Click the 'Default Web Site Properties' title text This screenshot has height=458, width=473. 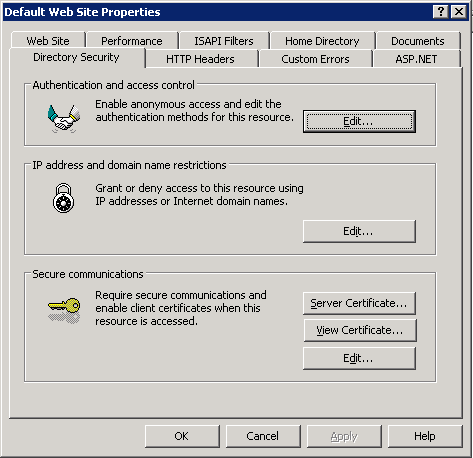click(82, 12)
